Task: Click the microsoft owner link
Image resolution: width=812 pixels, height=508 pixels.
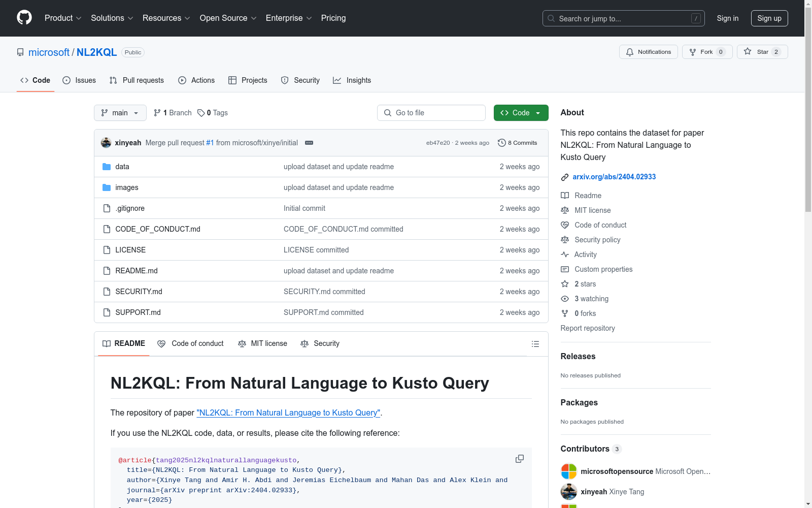Action: [49, 52]
